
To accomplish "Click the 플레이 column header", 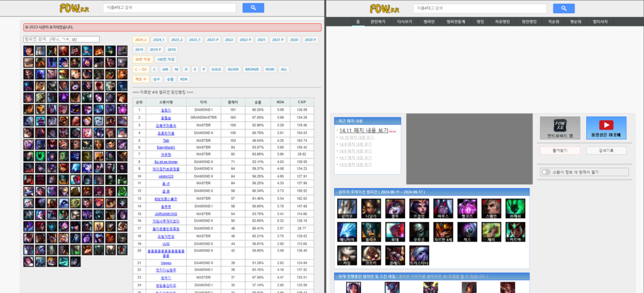I will tap(233, 102).
